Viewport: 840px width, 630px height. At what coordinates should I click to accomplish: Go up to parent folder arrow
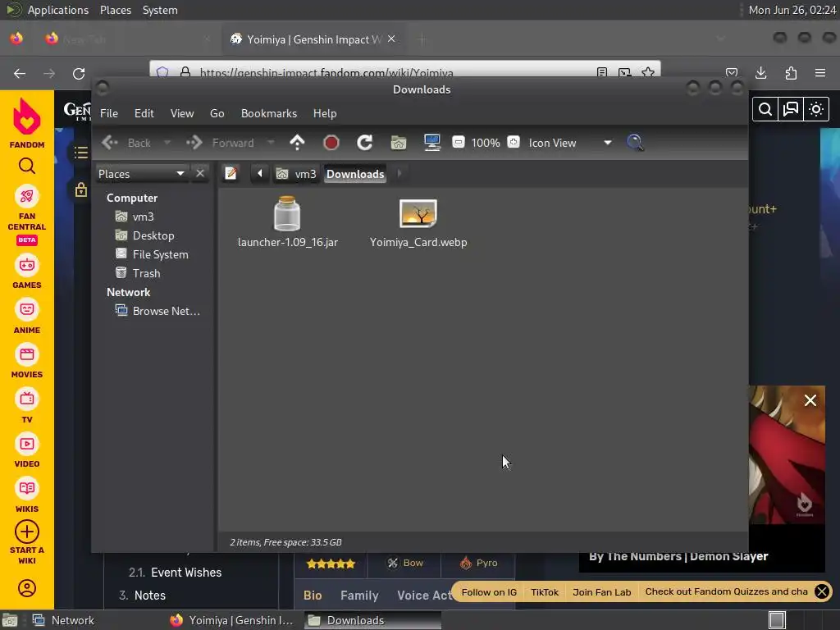pyautogui.click(x=297, y=143)
